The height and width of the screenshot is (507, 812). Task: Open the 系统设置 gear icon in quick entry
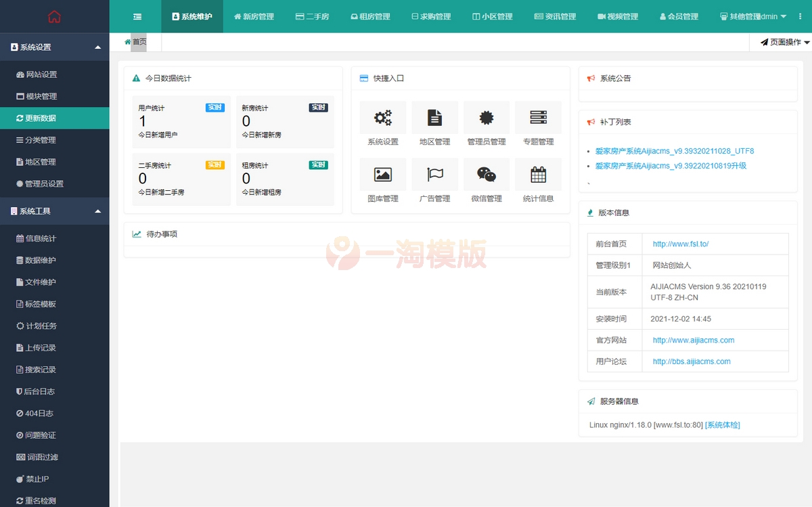point(383,118)
